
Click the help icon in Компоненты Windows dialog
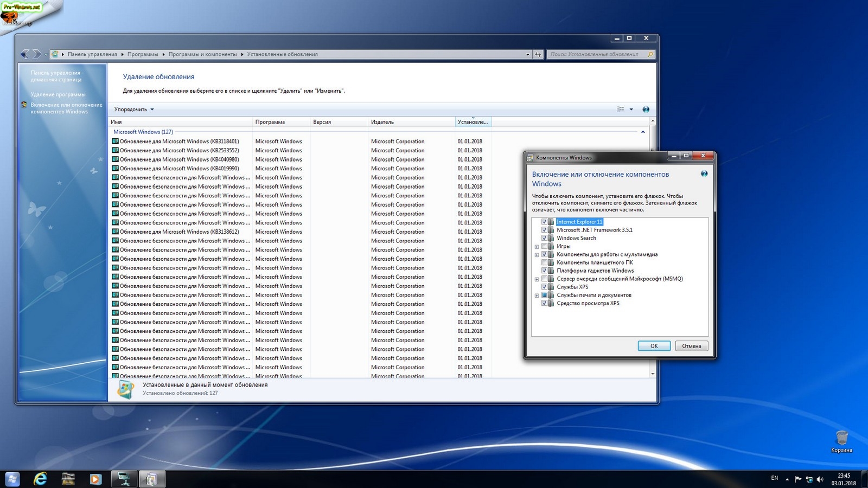pyautogui.click(x=704, y=174)
